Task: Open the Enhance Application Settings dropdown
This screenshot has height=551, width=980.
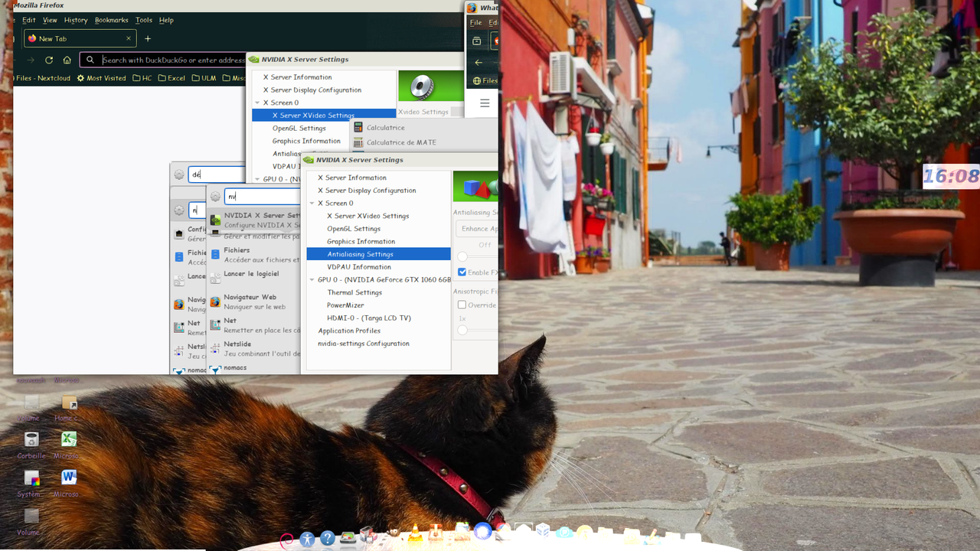Action: [476, 229]
